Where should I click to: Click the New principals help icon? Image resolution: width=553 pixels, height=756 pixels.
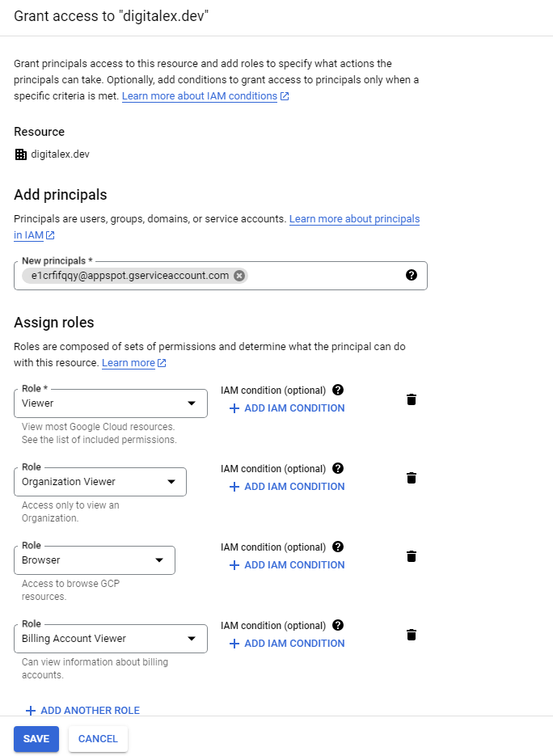[x=412, y=275]
